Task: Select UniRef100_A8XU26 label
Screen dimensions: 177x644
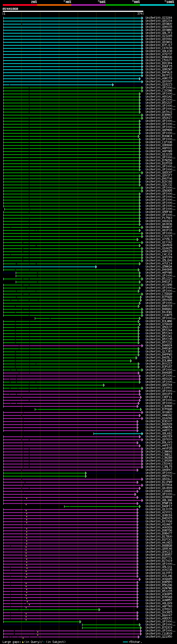Action: (x=159, y=379)
